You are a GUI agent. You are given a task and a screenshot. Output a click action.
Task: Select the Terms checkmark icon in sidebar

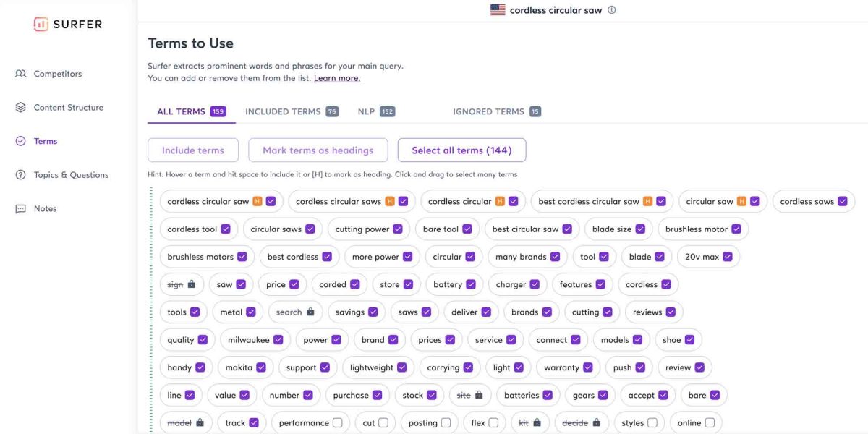tap(20, 141)
